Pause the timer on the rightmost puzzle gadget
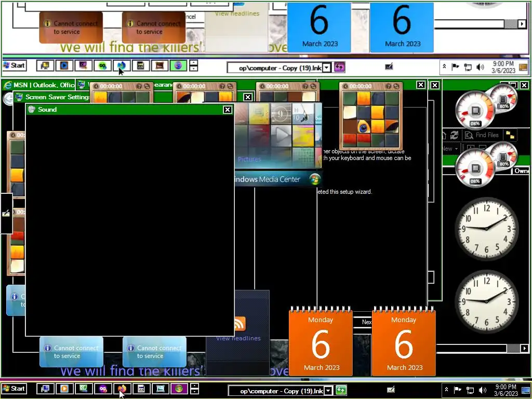The image size is (532, 399). tap(345, 86)
